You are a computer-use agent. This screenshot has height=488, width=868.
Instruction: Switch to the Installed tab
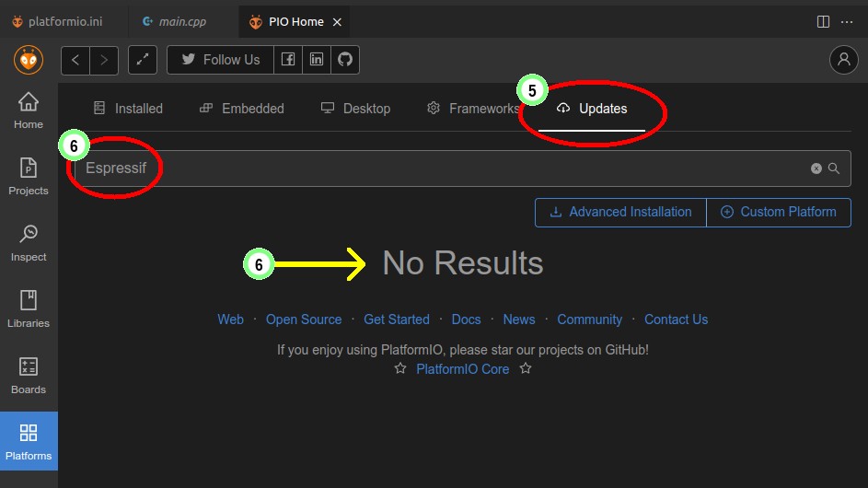pyautogui.click(x=128, y=109)
